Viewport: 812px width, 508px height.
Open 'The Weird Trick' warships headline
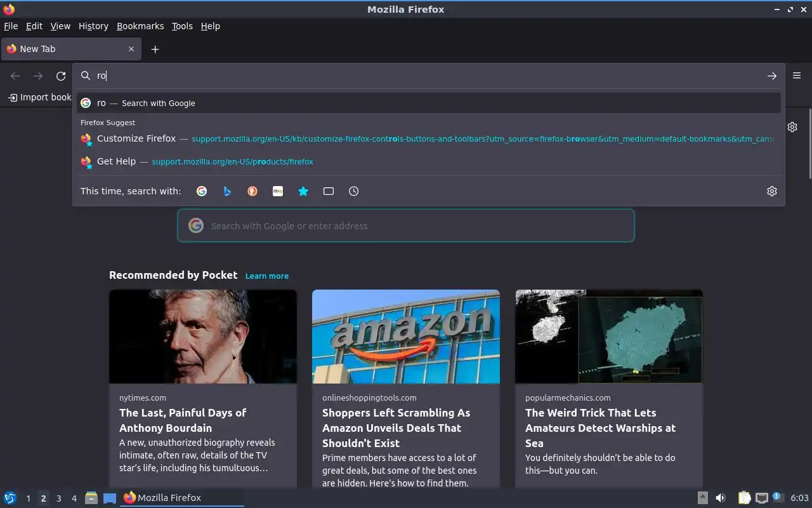click(x=600, y=428)
